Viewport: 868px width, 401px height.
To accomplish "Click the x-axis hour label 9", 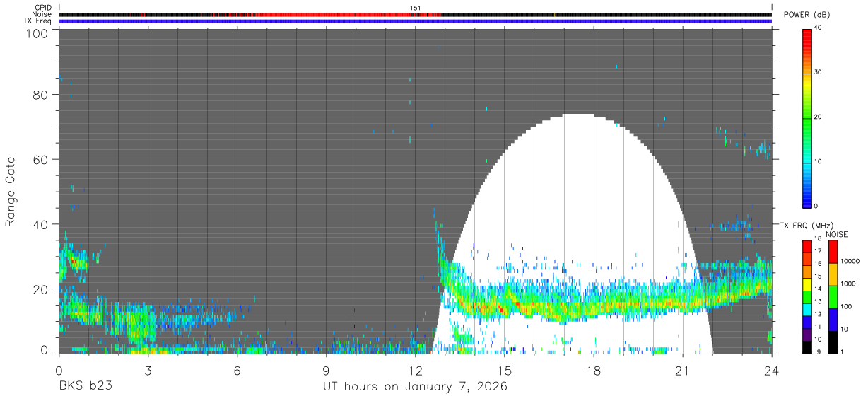I will click(x=326, y=371).
